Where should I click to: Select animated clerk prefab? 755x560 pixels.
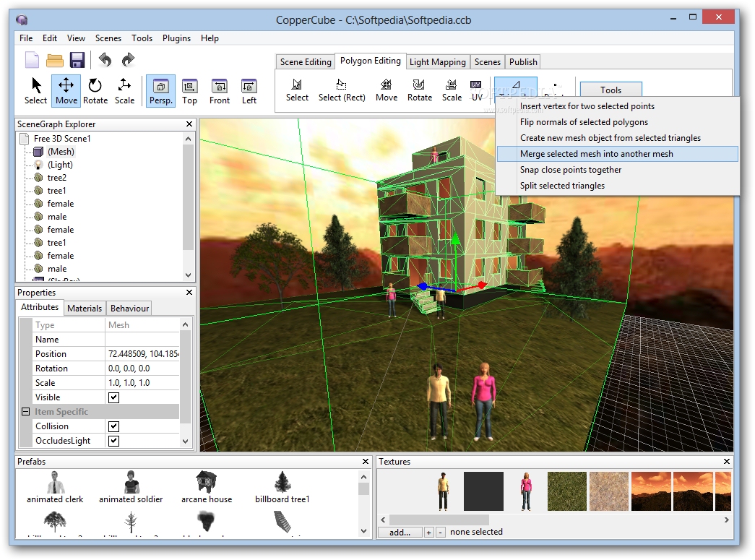pyautogui.click(x=55, y=487)
